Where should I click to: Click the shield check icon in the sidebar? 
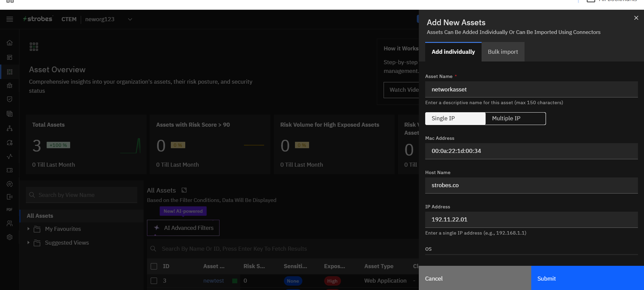(x=10, y=99)
